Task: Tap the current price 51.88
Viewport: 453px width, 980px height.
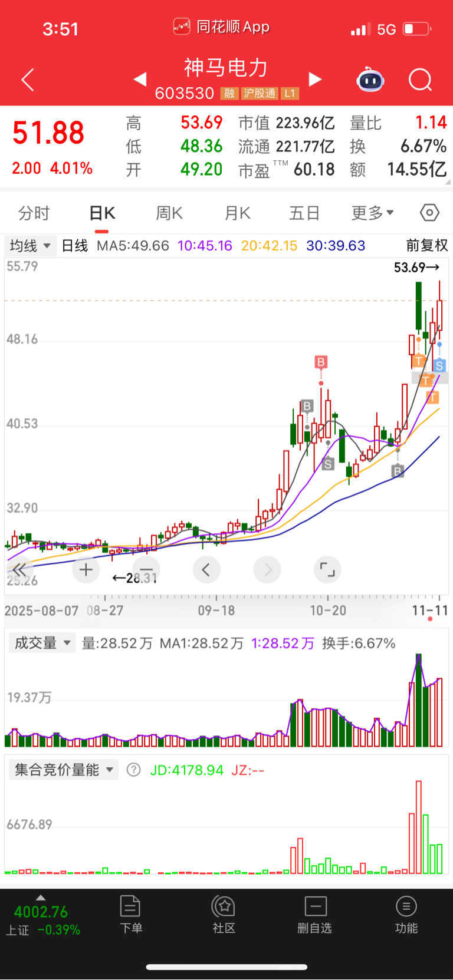Action: [x=48, y=133]
